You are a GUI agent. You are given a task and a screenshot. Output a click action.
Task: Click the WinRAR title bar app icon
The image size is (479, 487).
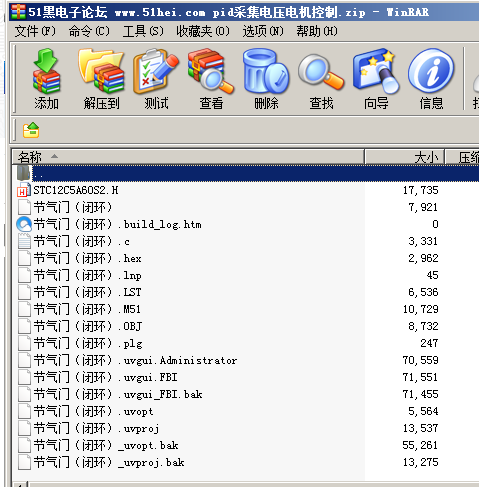pyautogui.click(x=18, y=12)
